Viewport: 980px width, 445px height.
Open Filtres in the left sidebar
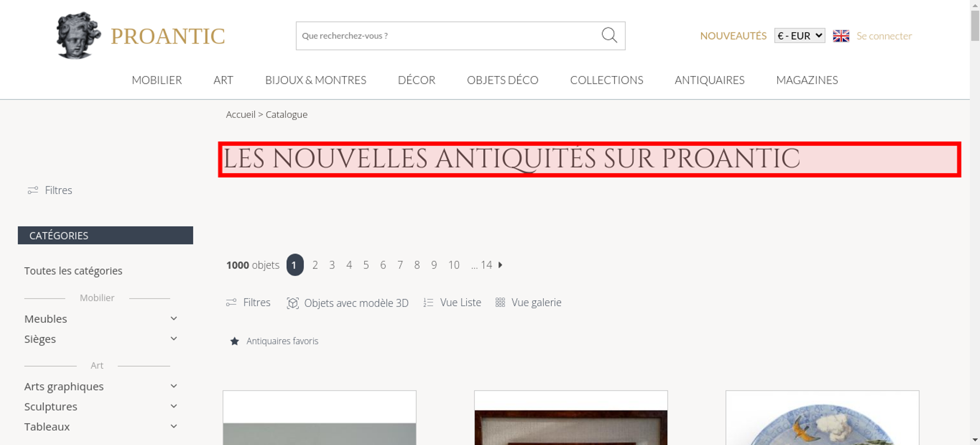pyautogui.click(x=50, y=190)
